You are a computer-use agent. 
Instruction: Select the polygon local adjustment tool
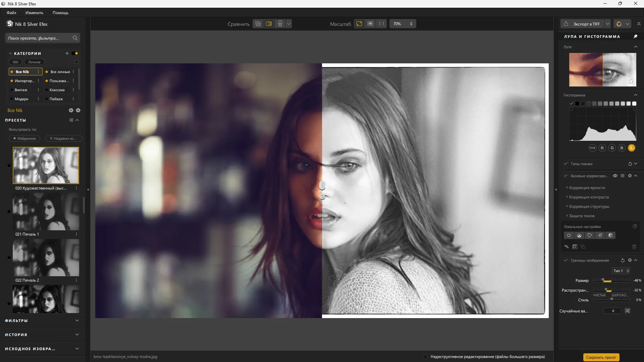[589, 235]
